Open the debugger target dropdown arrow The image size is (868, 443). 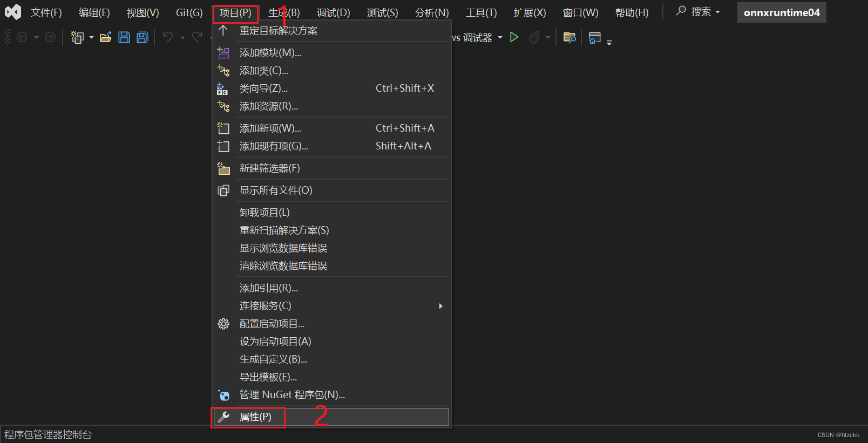point(500,38)
